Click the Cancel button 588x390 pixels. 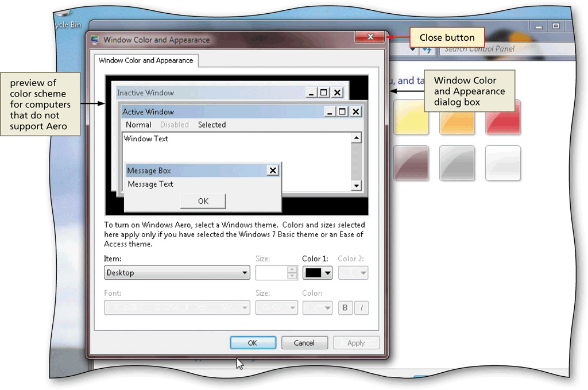coord(304,343)
